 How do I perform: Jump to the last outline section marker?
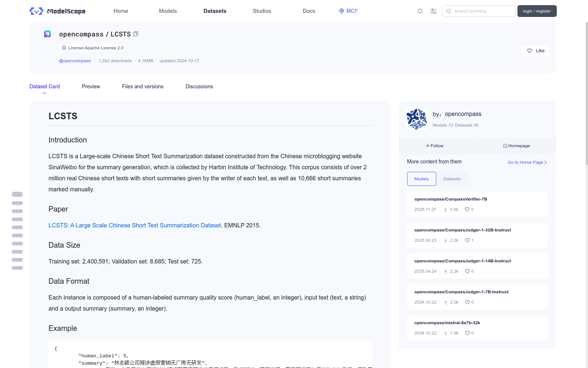[17, 268]
